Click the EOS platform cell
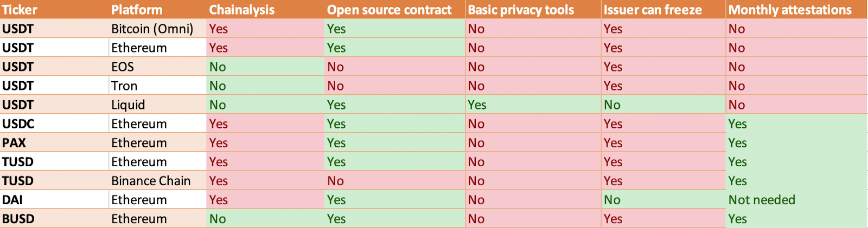Image resolution: width=868 pixels, height=228 pixels. (x=157, y=67)
